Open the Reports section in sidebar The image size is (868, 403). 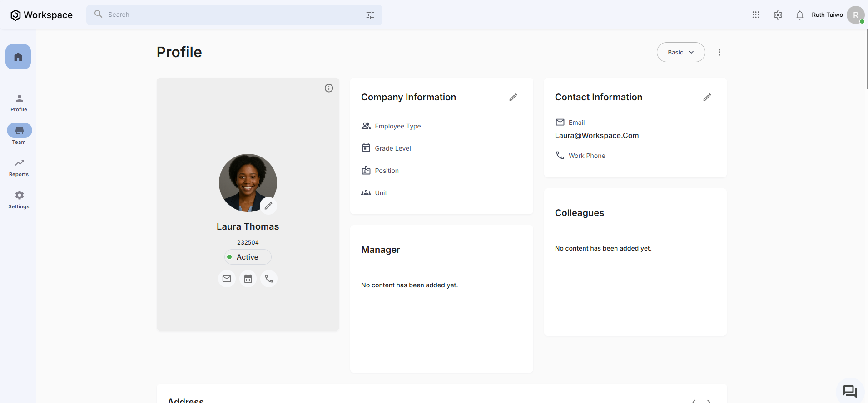click(x=19, y=167)
